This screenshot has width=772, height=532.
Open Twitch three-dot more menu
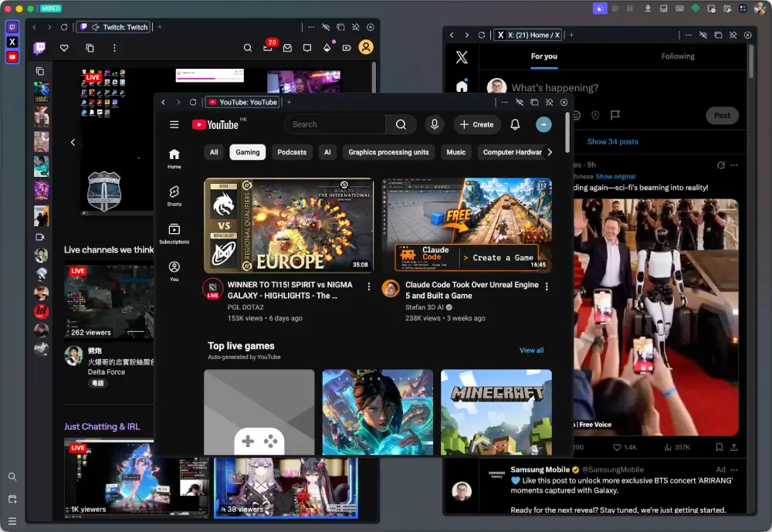tap(114, 48)
